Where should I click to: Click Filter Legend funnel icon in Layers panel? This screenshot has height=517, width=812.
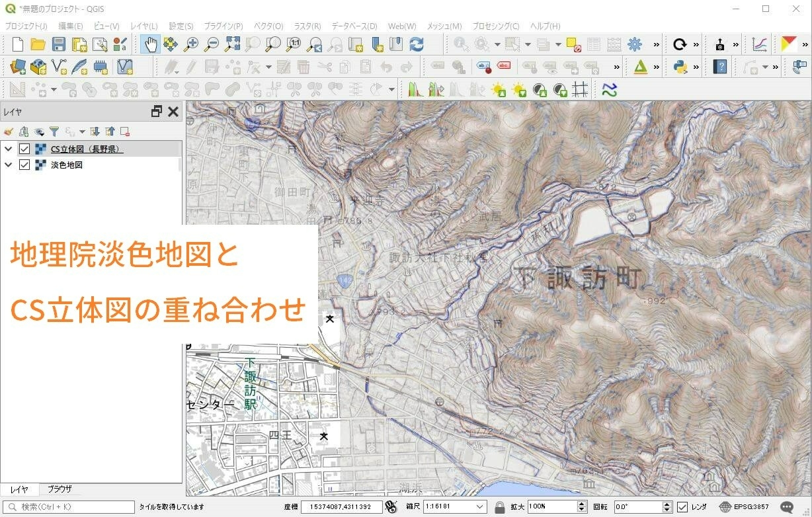54,132
